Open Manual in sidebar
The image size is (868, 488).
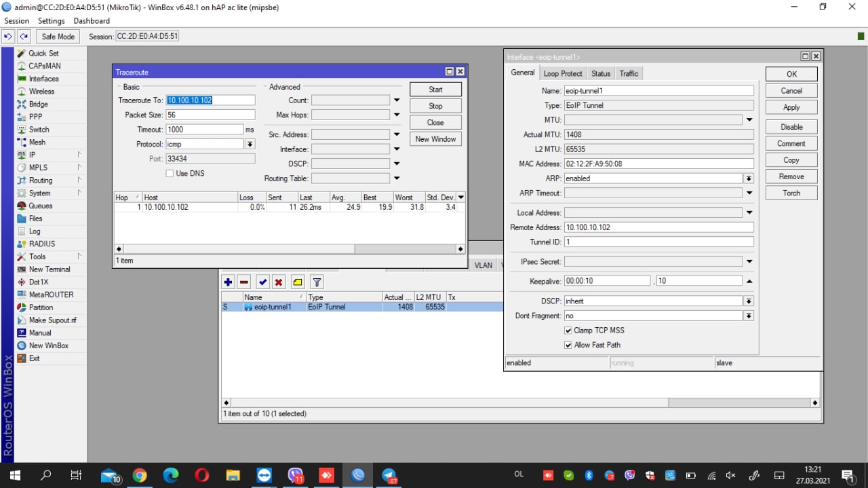40,333
